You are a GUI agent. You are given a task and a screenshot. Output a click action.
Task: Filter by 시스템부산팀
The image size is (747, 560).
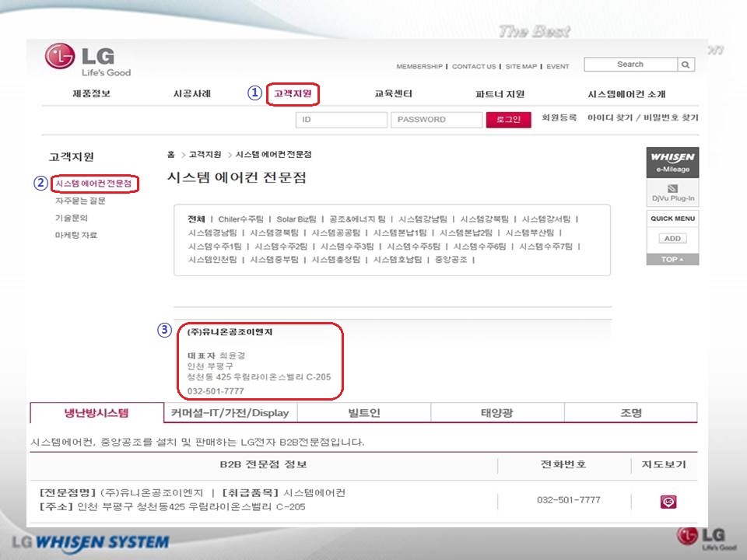pyautogui.click(x=530, y=233)
